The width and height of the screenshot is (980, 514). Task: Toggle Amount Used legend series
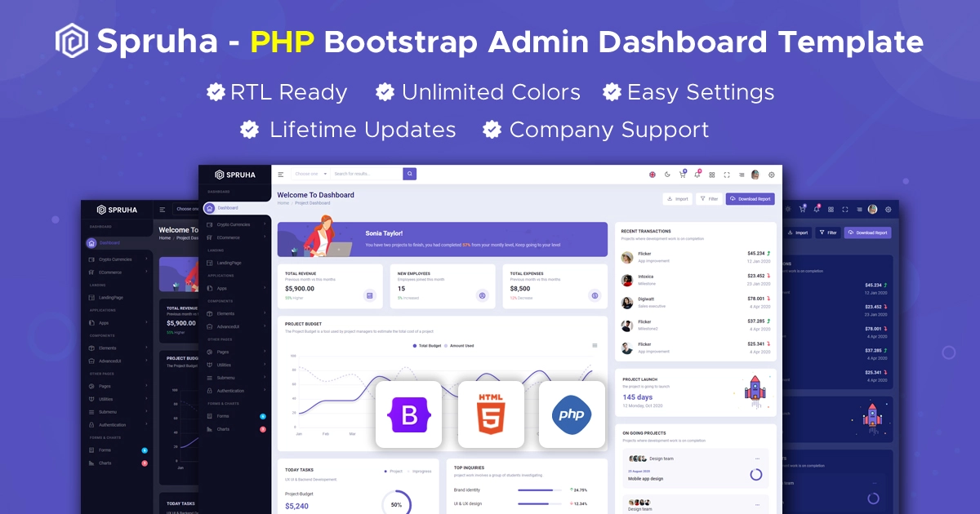459,346
